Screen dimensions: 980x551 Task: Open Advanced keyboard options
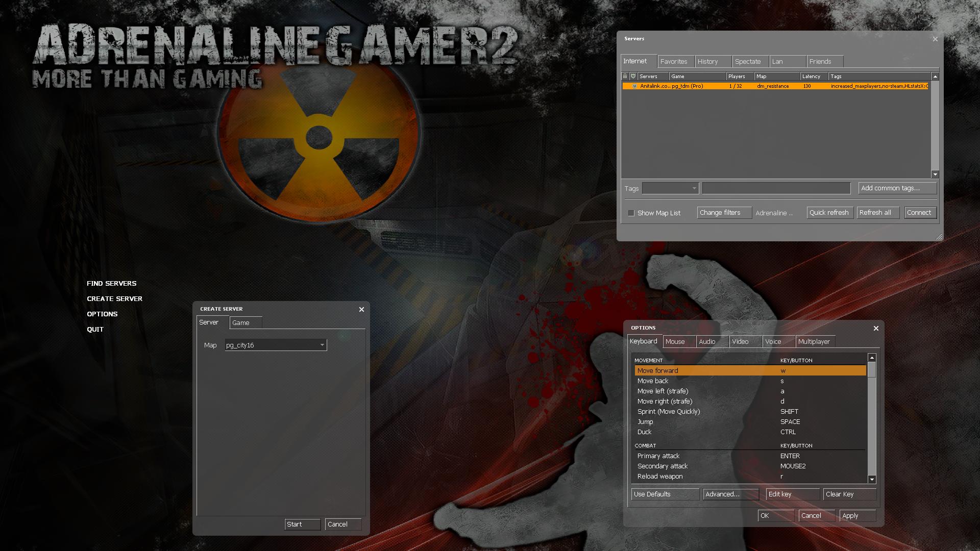[731, 494]
